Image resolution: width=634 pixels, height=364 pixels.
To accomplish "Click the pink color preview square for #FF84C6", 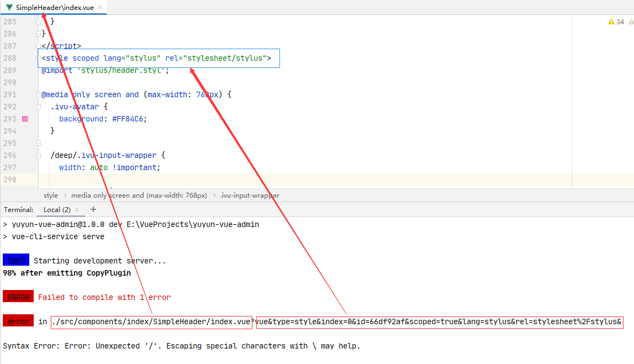I will point(24,118).
